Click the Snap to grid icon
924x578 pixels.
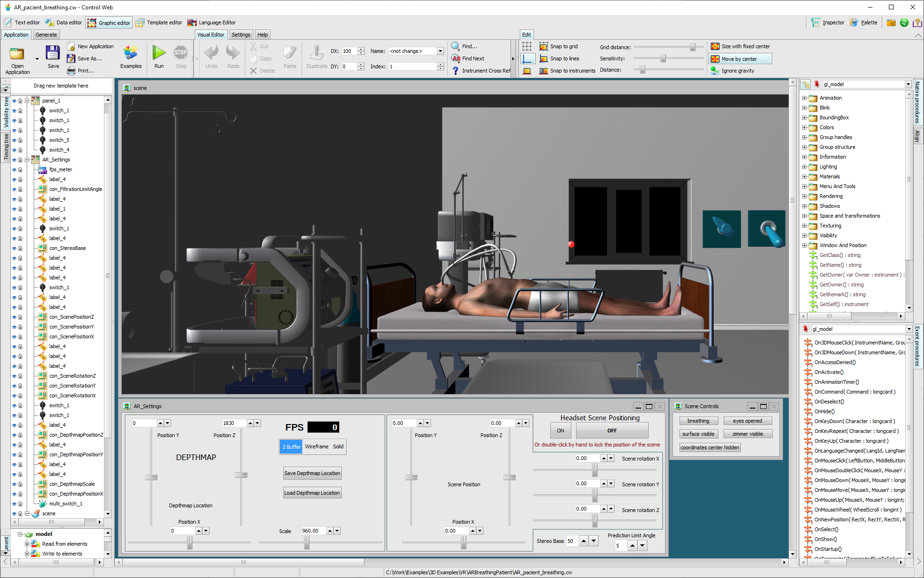click(x=543, y=46)
